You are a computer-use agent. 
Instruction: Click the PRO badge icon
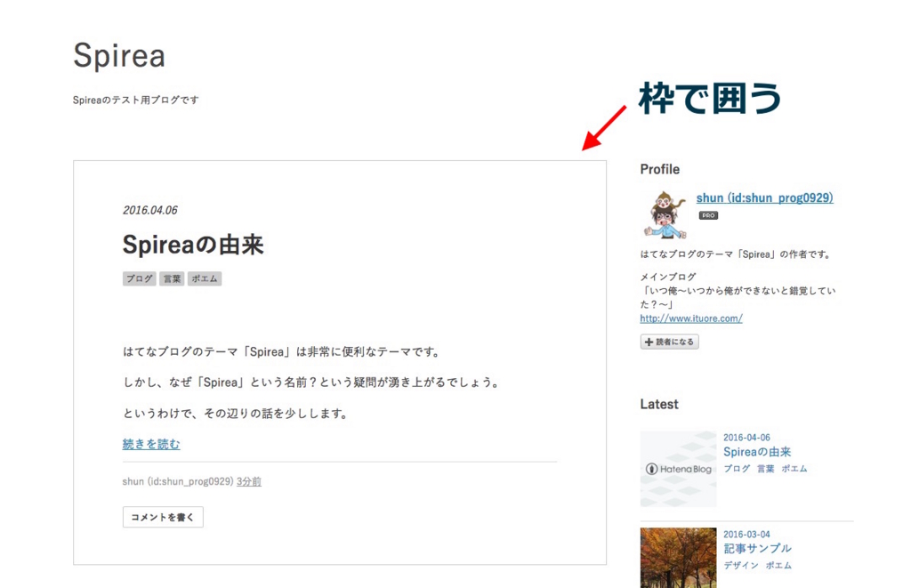point(708,215)
